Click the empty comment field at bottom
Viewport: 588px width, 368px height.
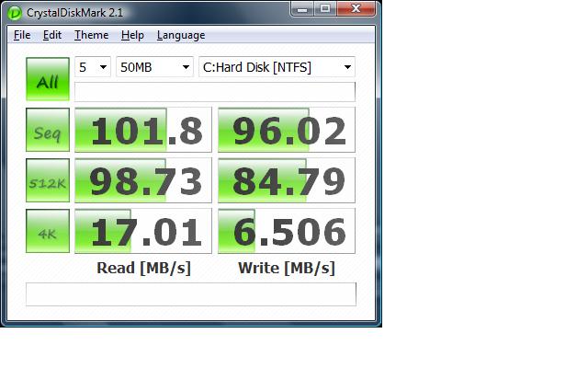pyautogui.click(x=191, y=294)
